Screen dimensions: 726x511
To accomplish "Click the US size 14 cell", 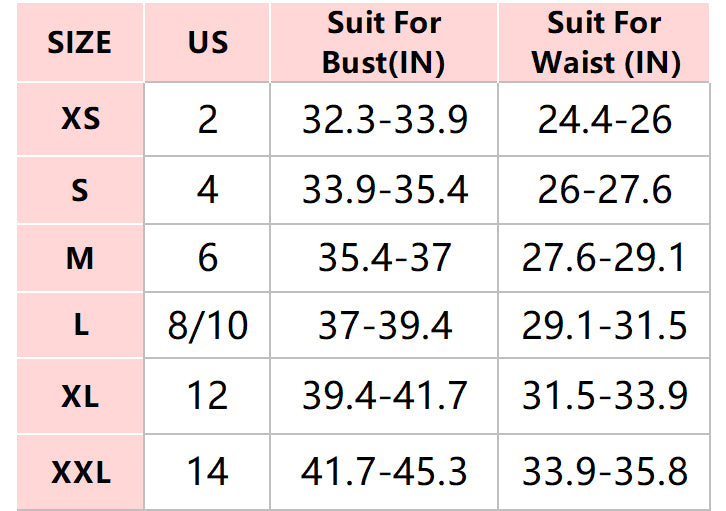I will [208, 470].
